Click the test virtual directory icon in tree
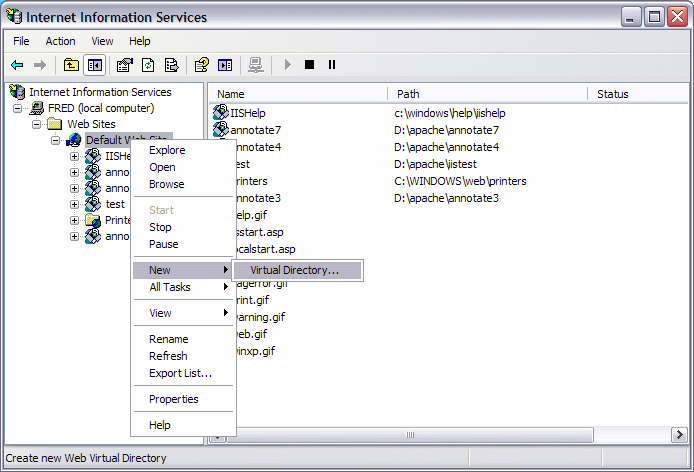Image resolution: width=694 pixels, height=472 pixels. 93,204
